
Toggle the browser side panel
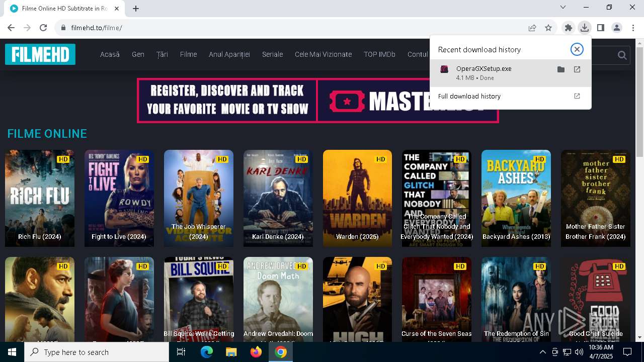tap(601, 28)
